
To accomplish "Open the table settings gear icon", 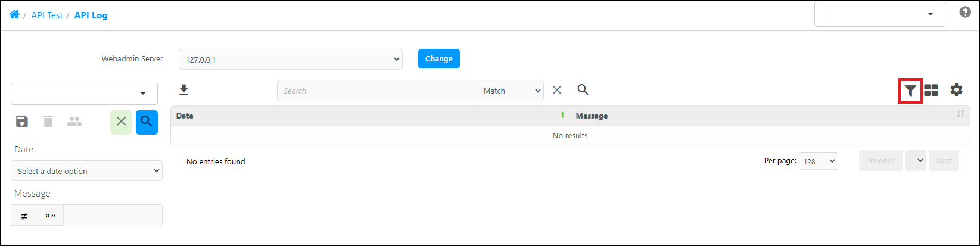I will tap(956, 90).
